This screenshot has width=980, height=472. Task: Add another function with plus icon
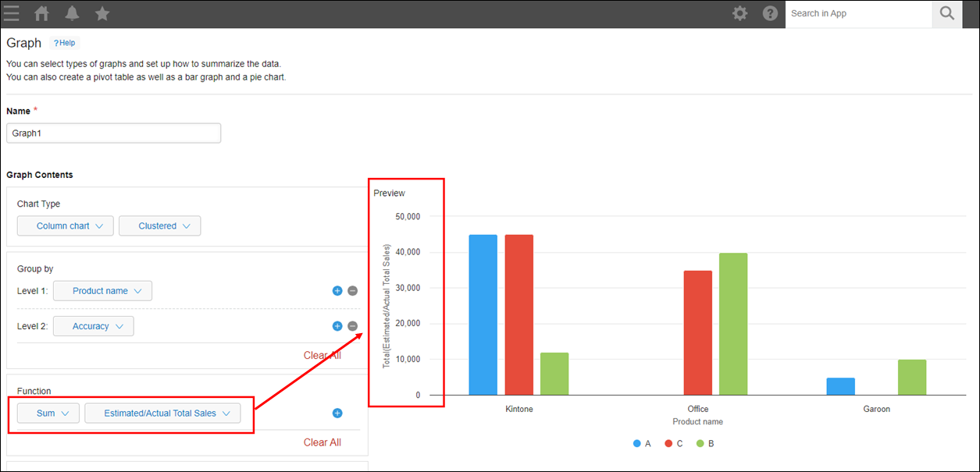pyautogui.click(x=337, y=413)
